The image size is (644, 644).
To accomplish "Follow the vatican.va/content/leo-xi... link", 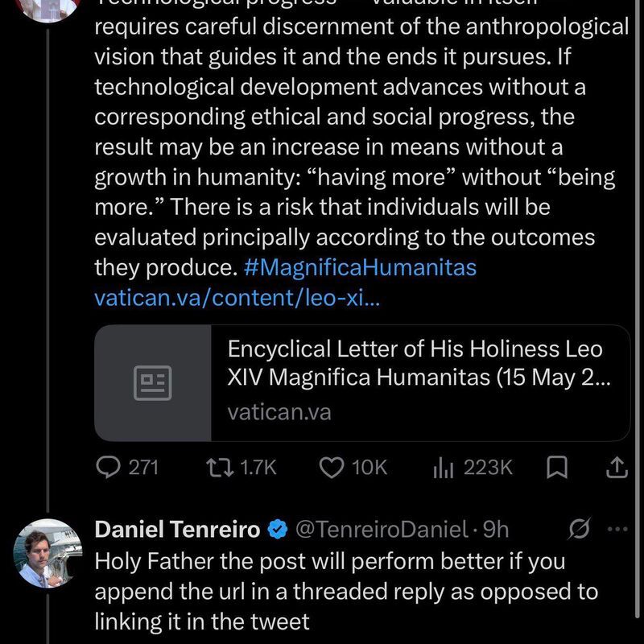I will (x=237, y=297).
